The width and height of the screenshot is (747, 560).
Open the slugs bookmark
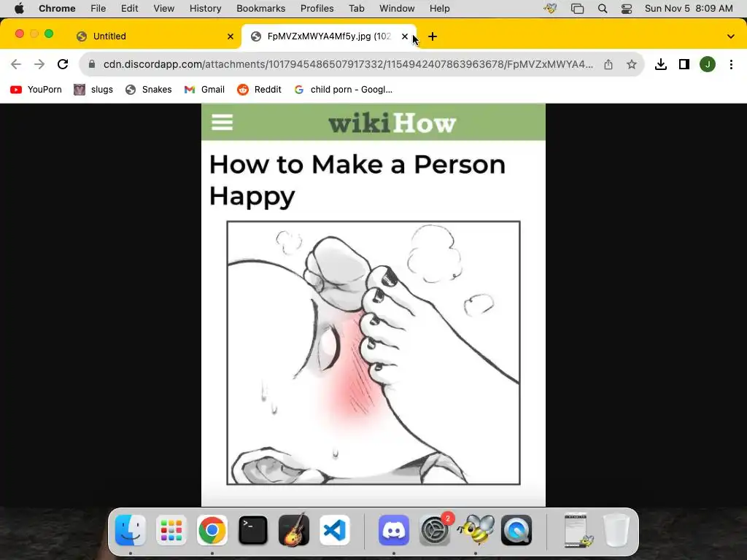pyautogui.click(x=93, y=90)
